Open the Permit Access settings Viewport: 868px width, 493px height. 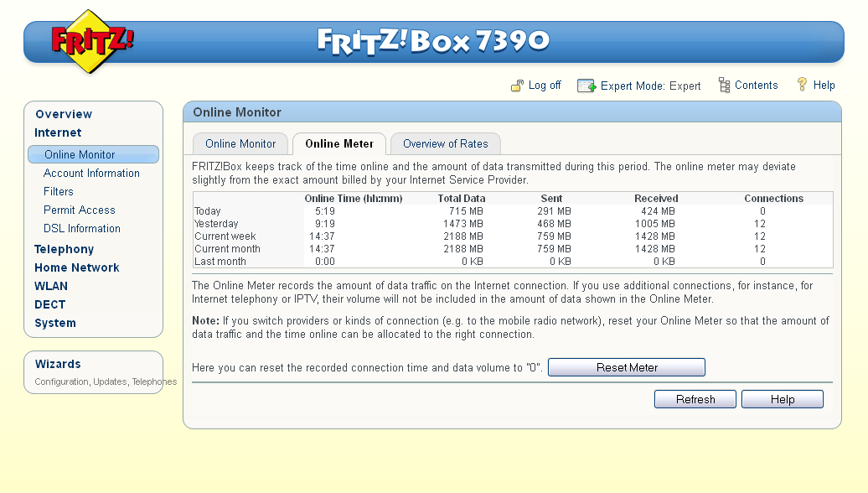coord(79,210)
